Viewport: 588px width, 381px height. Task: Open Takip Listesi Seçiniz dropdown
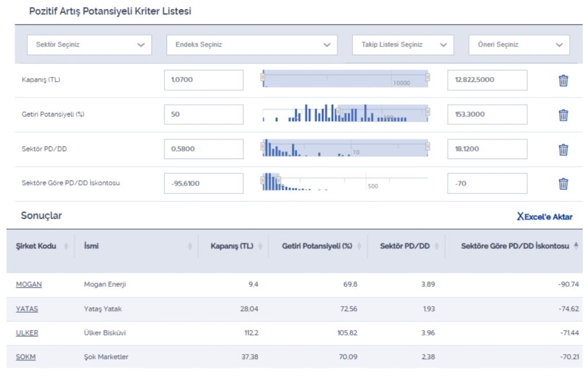pyautogui.click(x=403, y=45)
